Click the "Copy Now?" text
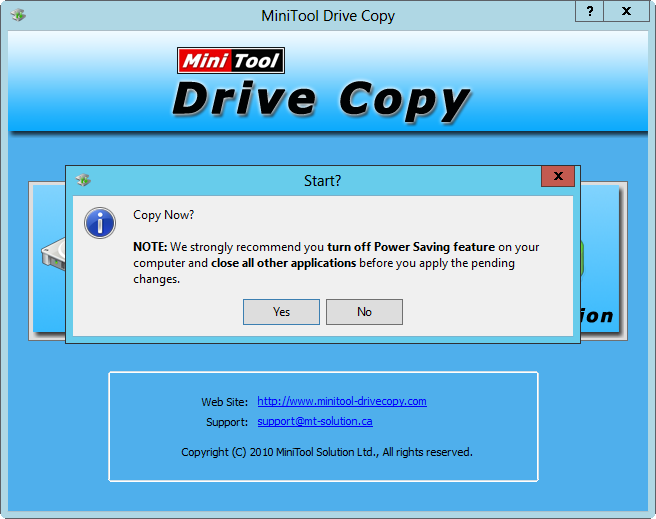The width and height of the screenshot is (656, 519). tap(164, 215)
